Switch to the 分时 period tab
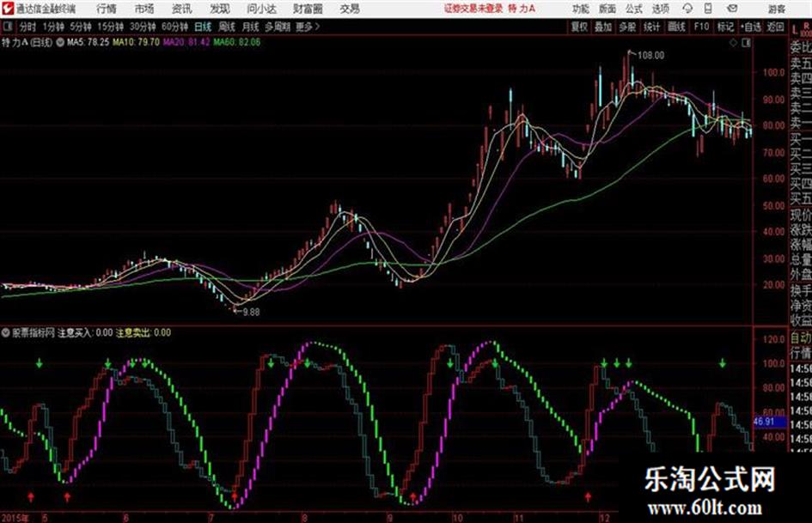Screen dimensions: 812x523 28,27
